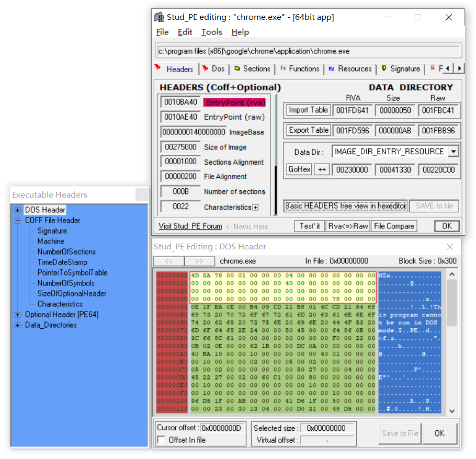Viewport: 476px width, 459px height.
Task: Open the Headers tab
Action: (x=180, y=69)
